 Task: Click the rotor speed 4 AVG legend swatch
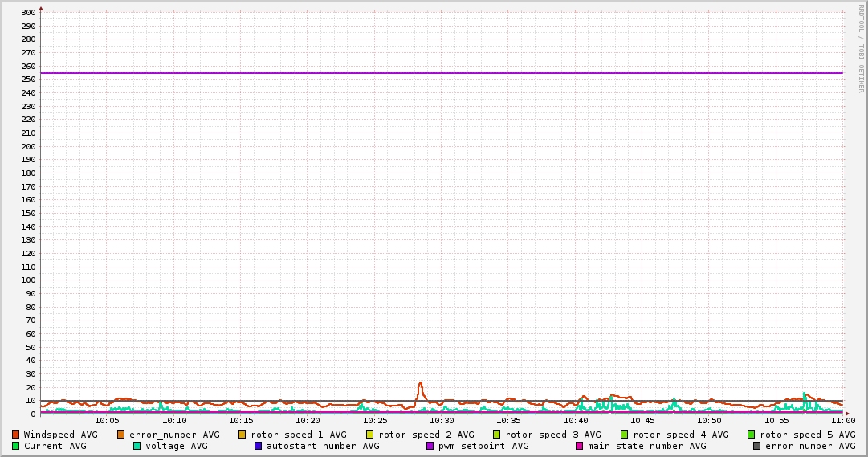625,435
